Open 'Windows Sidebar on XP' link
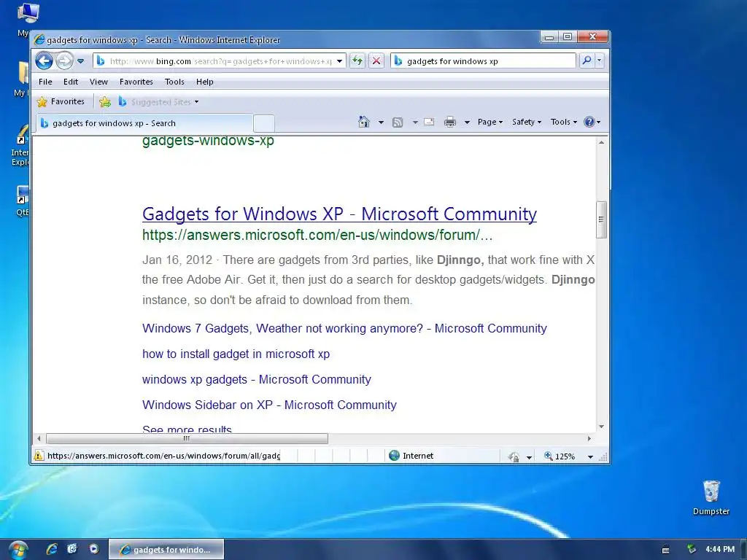 tap(269, 405)
